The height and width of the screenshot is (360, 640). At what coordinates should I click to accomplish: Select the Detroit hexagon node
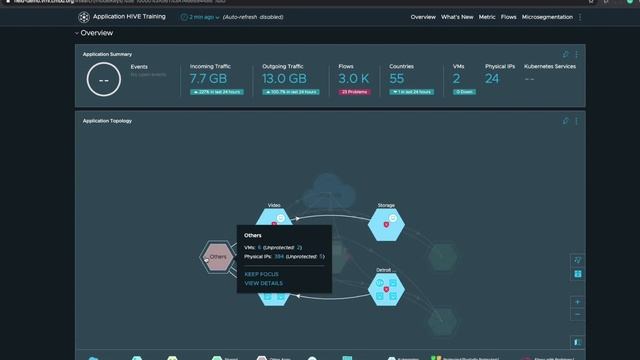(x=386, y=289)
